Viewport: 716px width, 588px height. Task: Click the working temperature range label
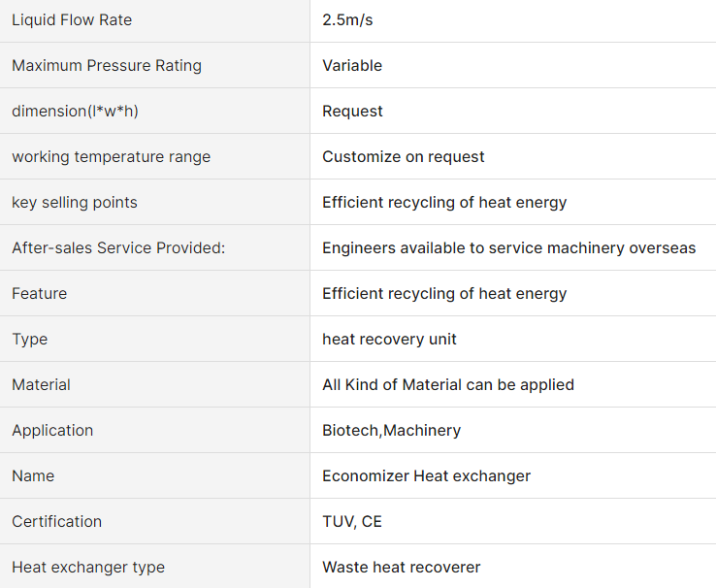tap(111, 157)
